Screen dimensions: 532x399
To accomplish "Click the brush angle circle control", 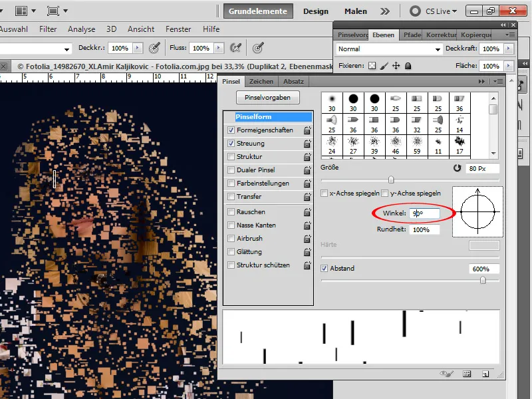I will [477, 211].
